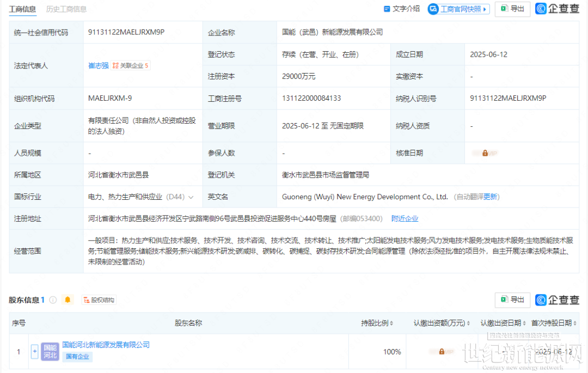Click the VIP lock icon in shareholder row
This screenshot has height=373, width=588.
[x=442, y=352]
